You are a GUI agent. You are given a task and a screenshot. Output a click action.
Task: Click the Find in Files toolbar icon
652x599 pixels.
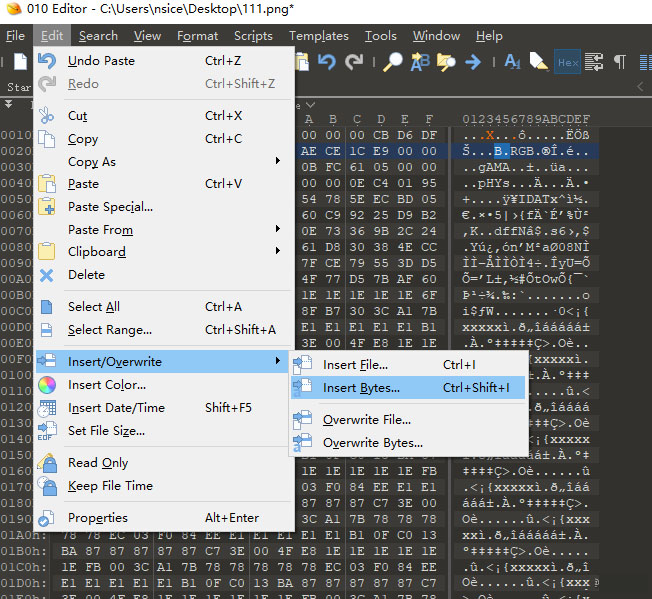pyautogui.click(x=446, y=62)
